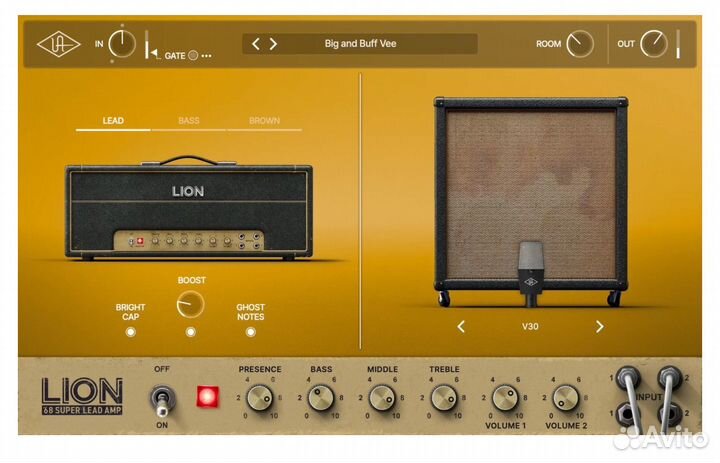
Task: Go to next cabinet after V30
Action: (599, 326)
